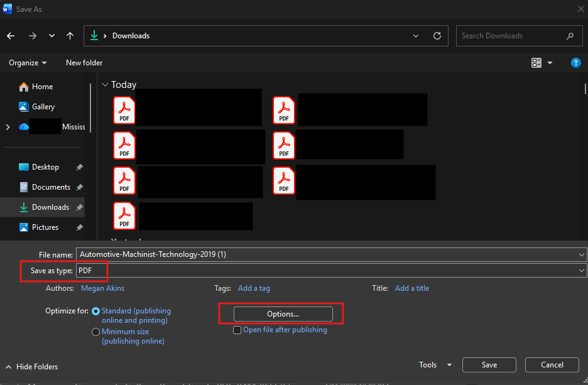Open the Organize menu
The image size is (588, 385).
pyautogui.click(x=28, y=63)
